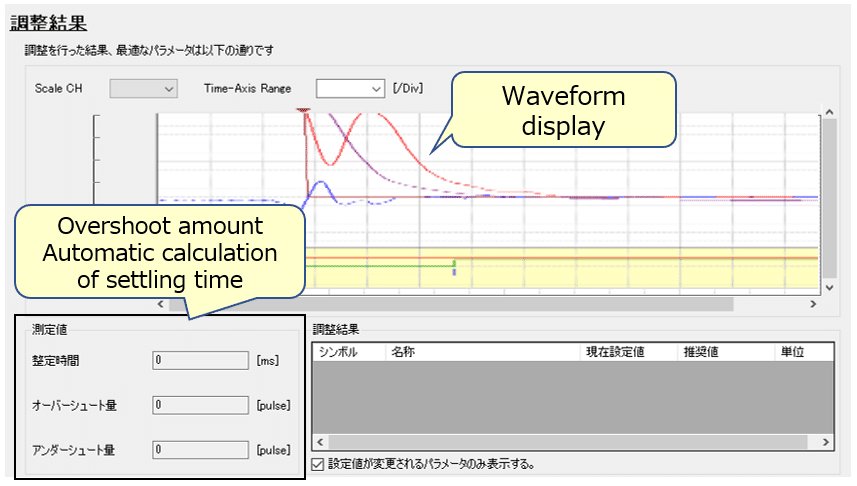
Task: Click the オーバーシュート量 value field
Action: tap(201, 405)
